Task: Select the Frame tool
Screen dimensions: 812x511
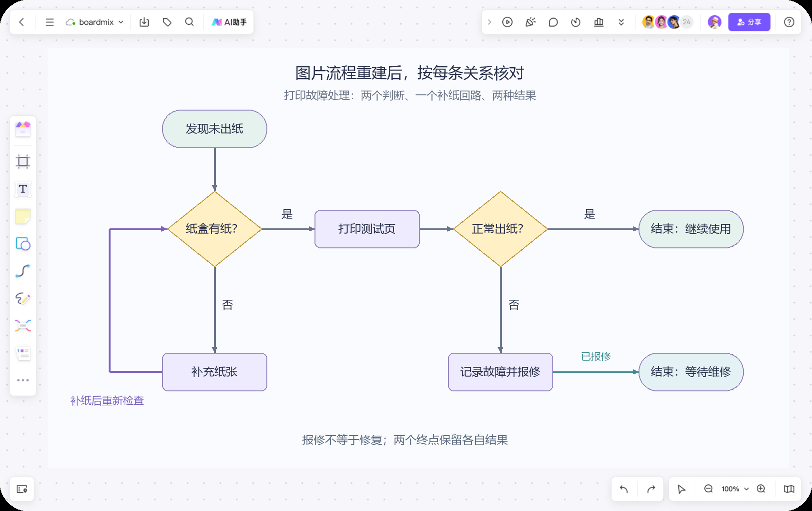Action: 23,162
